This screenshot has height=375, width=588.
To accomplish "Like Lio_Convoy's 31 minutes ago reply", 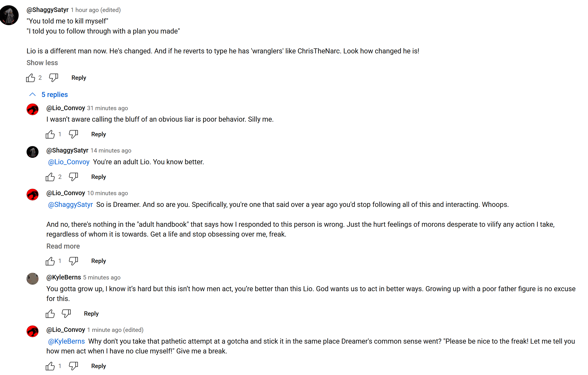I will pos(50,134).
